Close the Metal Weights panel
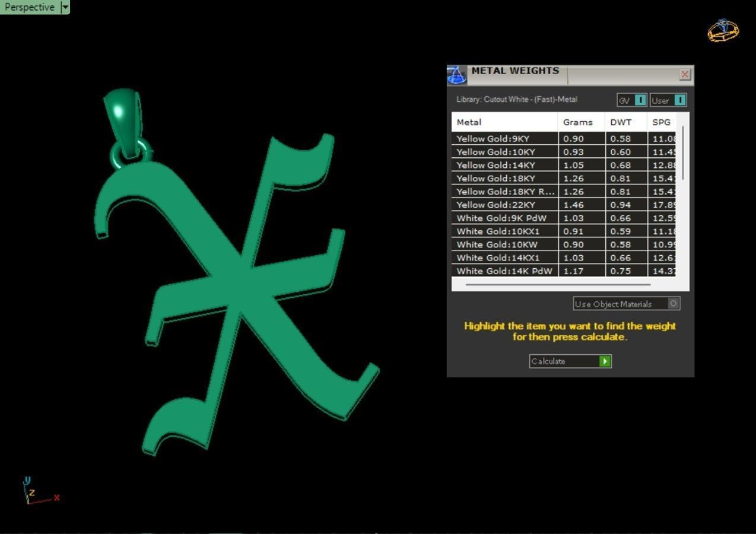Viewport: 756px width, 534px height. click(685, 74)
